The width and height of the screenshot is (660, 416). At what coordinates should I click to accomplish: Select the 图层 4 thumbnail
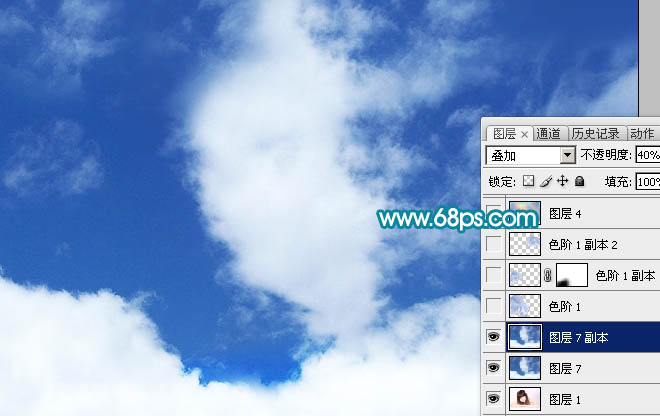point(525,213)
